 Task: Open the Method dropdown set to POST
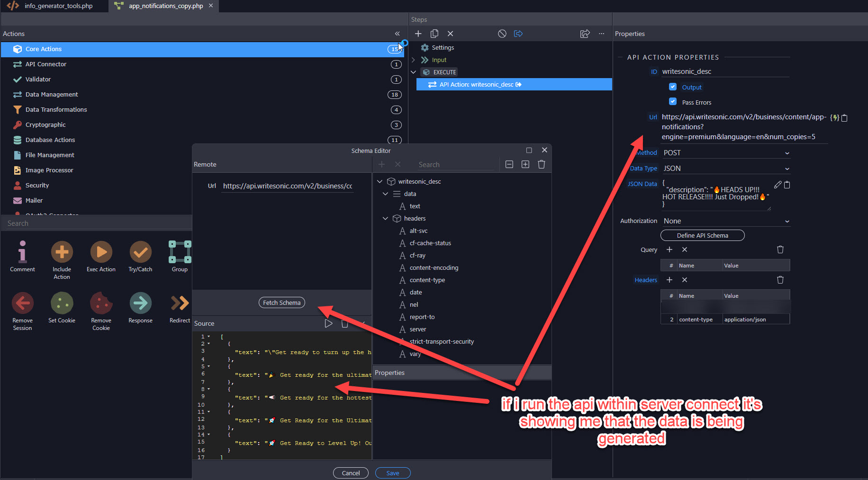pos(726,153)
